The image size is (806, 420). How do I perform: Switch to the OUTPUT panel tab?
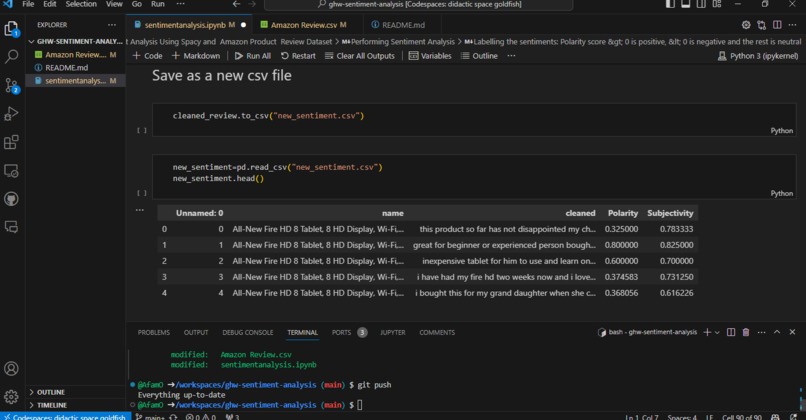click(x=196, y=333)
